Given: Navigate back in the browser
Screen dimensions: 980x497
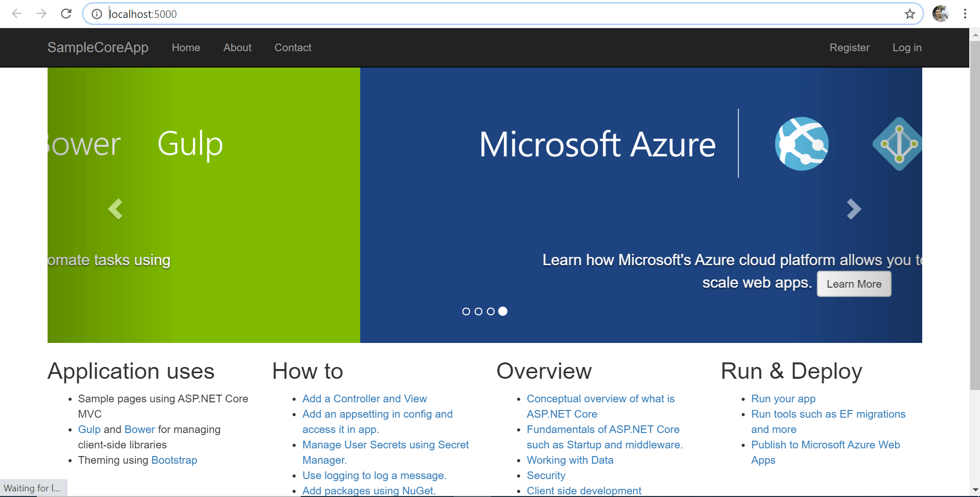Looking at the screenshot, I should tap(17, 14).
